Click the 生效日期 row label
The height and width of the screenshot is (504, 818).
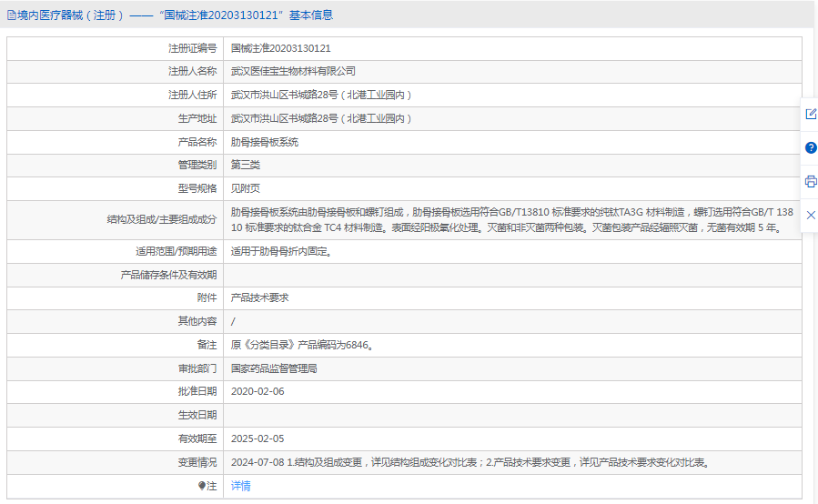197,415
